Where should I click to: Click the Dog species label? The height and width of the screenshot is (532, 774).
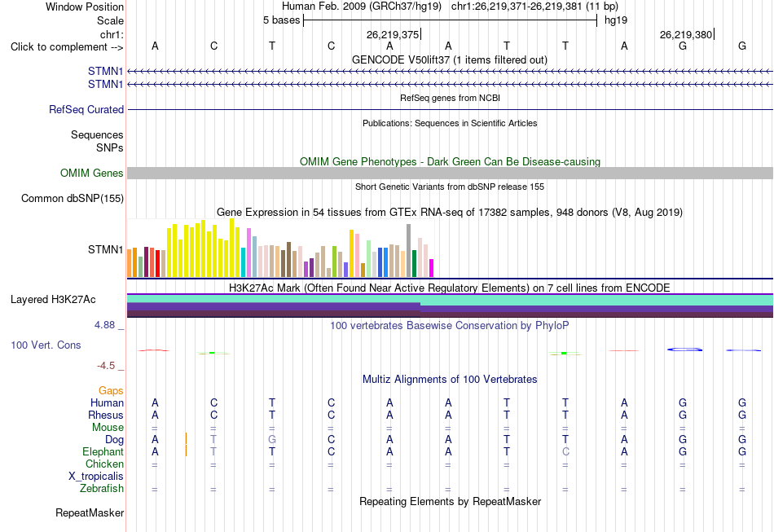coord(114,439)
